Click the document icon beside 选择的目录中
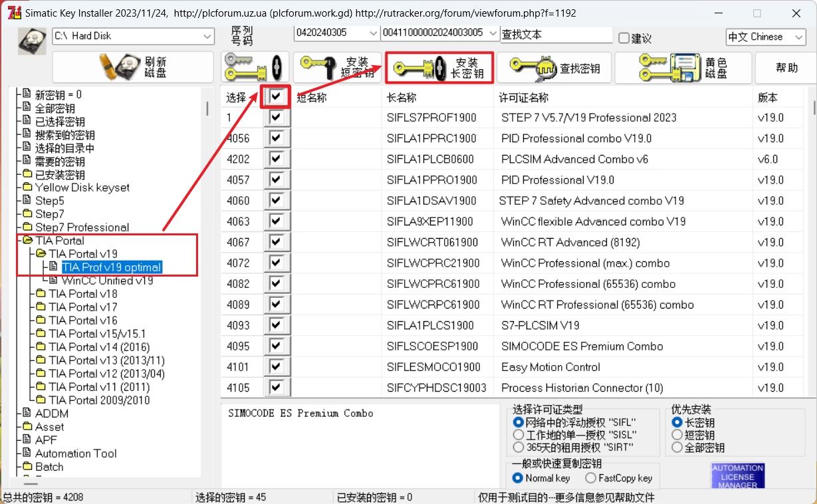This screenshot has height=504, width=817. click(x=27, y=148)
